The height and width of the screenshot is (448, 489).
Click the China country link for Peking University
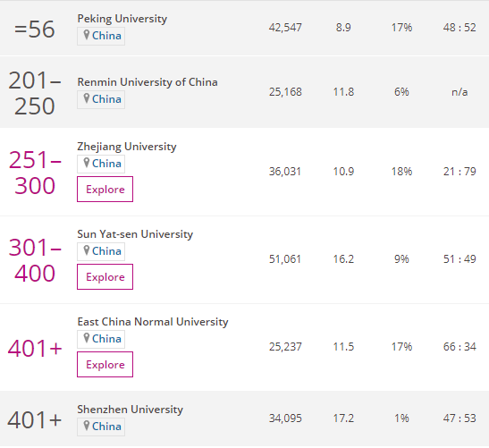pyautogui.click(x=106, y=36)
